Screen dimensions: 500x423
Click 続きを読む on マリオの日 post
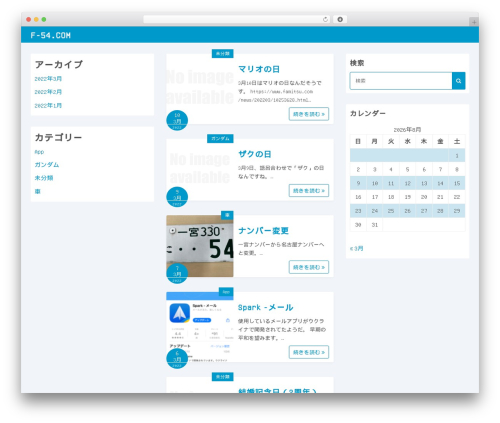point(309,114)
